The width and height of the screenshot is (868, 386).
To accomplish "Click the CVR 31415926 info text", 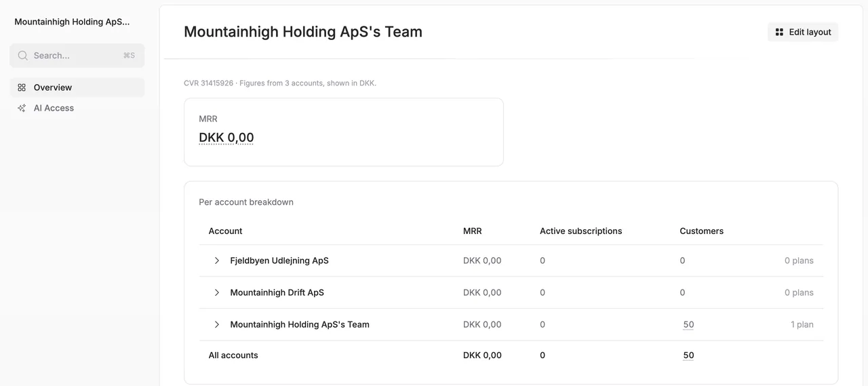I will tap(280, 83).
